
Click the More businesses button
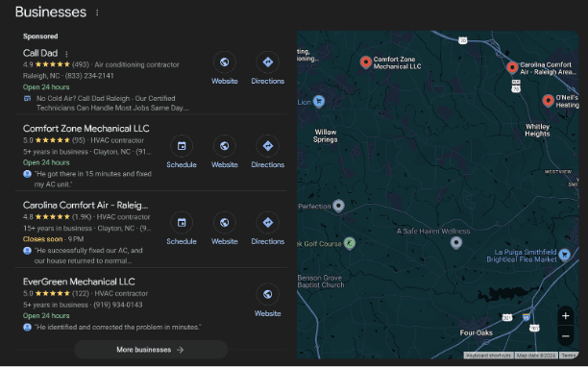[151, 350]
